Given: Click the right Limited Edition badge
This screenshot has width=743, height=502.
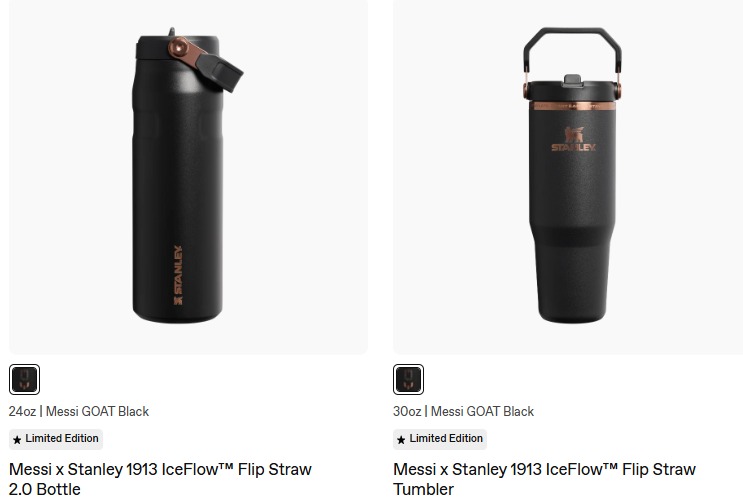Looking at the screenshot, I should (x=440, y=439).
